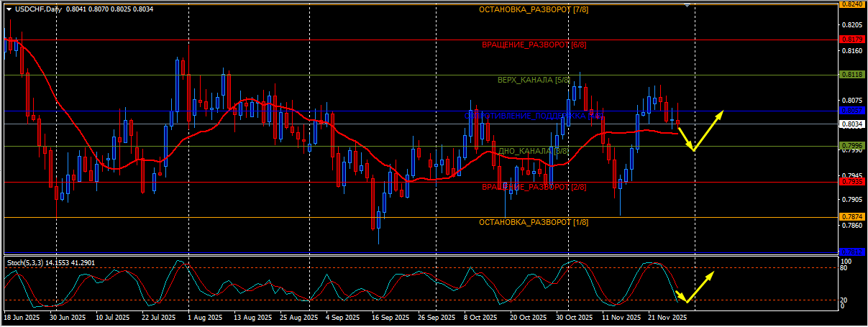This screenshot has height=327, width=868.
Task: Click the 20 Oct 2025 date label
Action: tap(527, 317)
